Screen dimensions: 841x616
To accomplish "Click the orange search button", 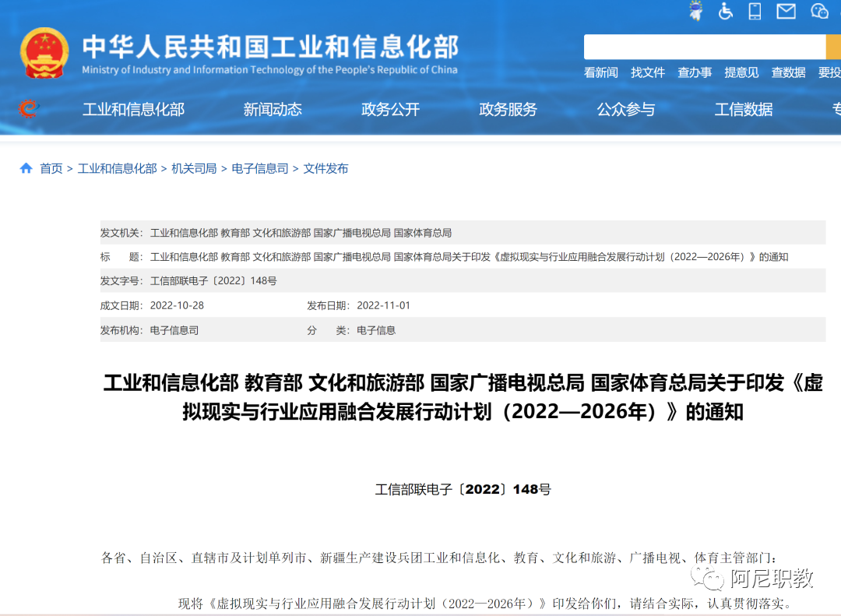I will (x=833, y=47).
